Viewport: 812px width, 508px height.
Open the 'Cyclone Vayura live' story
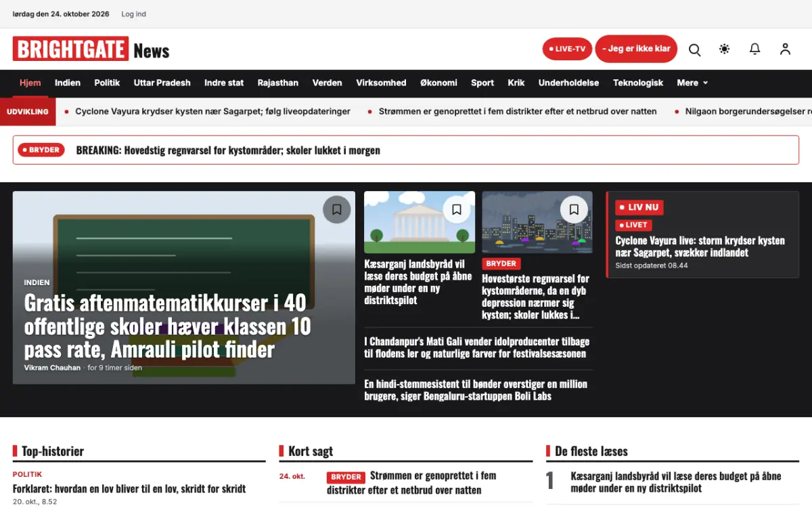pyautogui.click(x=700, y=247)
